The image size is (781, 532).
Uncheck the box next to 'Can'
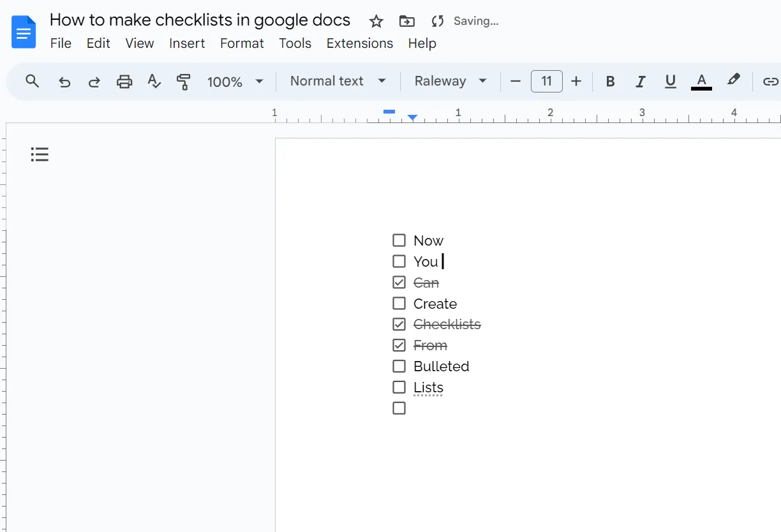(x=399, y=282)
